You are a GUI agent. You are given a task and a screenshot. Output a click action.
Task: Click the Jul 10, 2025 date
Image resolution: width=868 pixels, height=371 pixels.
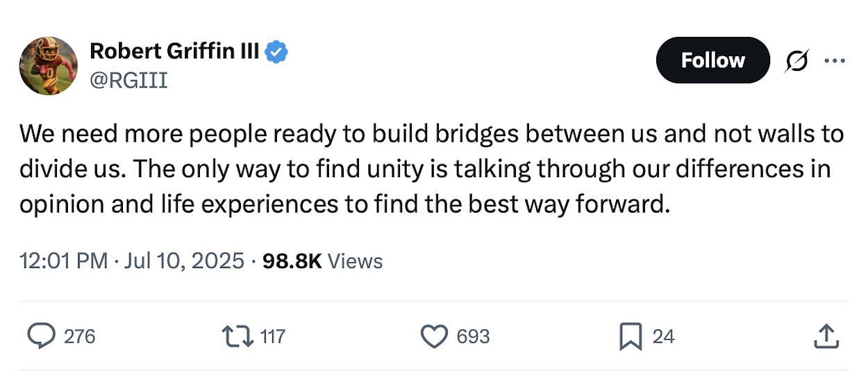(x=185, y=261)
